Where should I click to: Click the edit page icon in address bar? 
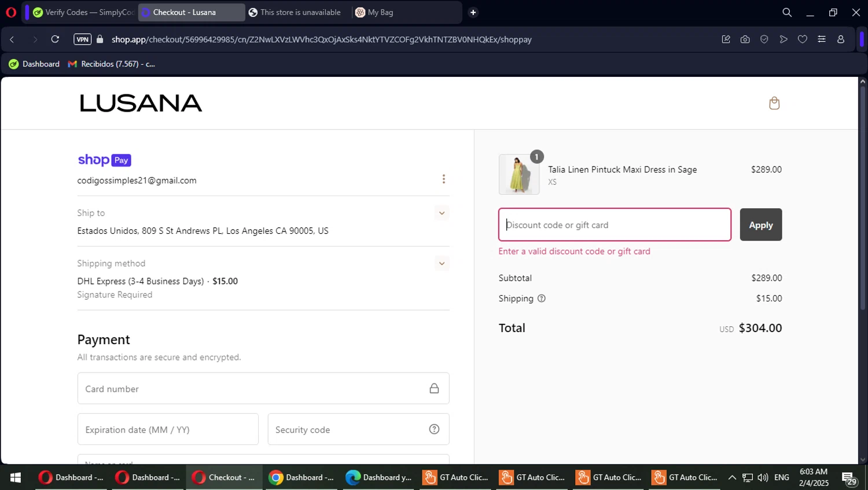[x=726, y=39]
